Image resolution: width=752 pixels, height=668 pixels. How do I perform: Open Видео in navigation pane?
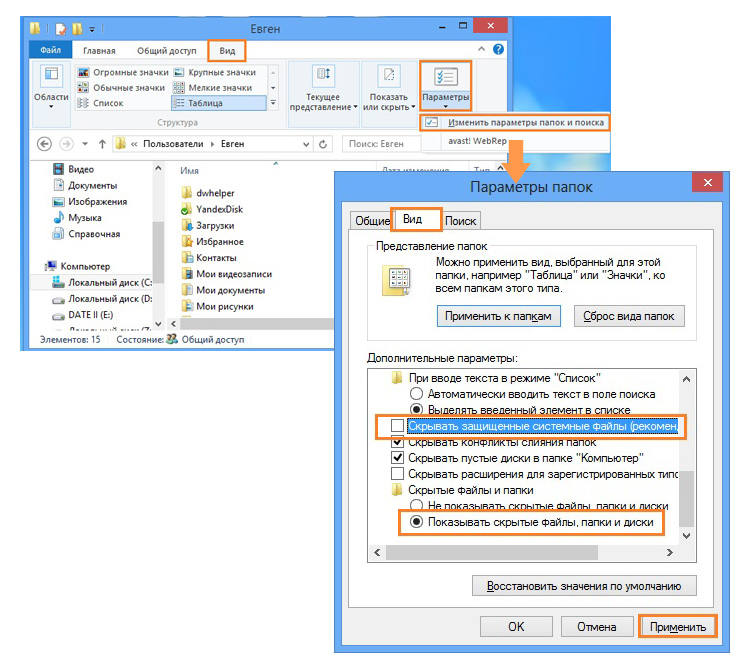click(x=73, y=169)
